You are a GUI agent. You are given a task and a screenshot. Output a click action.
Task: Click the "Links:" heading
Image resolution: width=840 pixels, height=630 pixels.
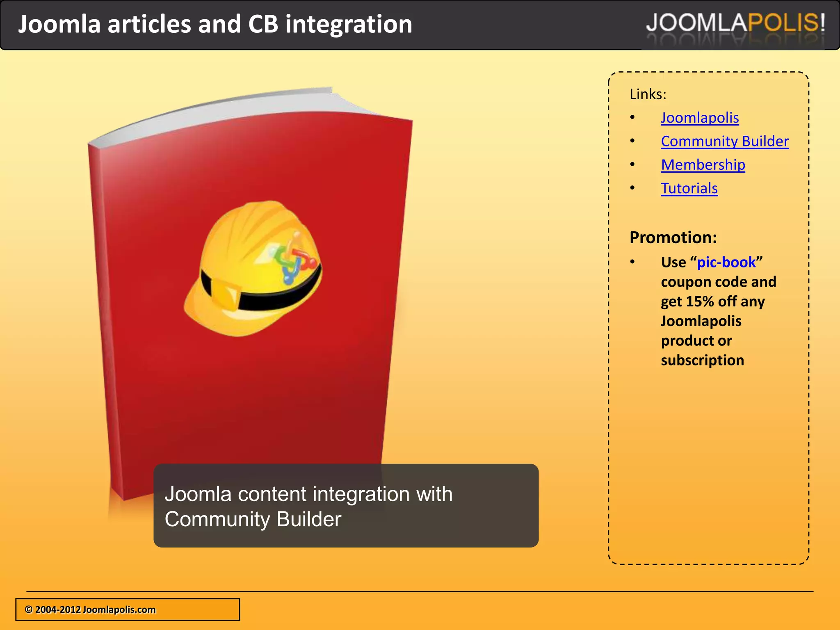(648, 94)
